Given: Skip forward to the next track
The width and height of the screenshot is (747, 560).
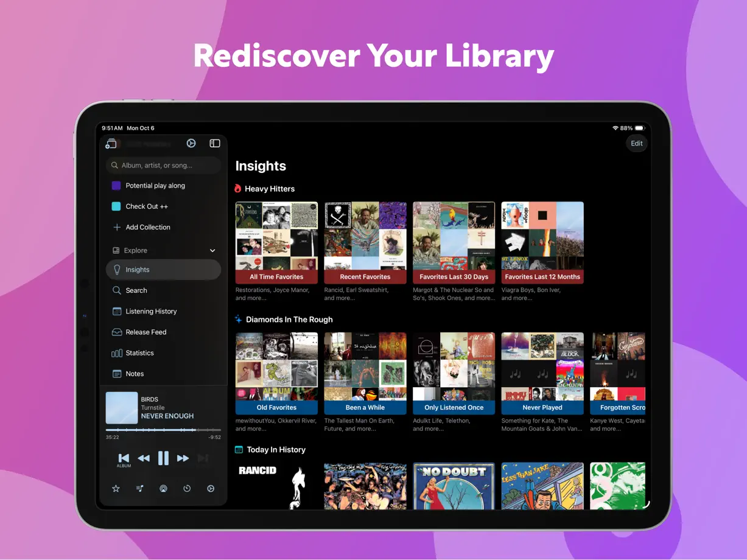Looking at the screenshot, I should pyautogui.click(x=183, y=458).
